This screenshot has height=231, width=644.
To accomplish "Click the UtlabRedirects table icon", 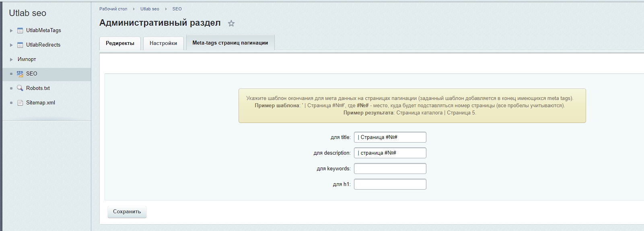I will pos(20,45).
